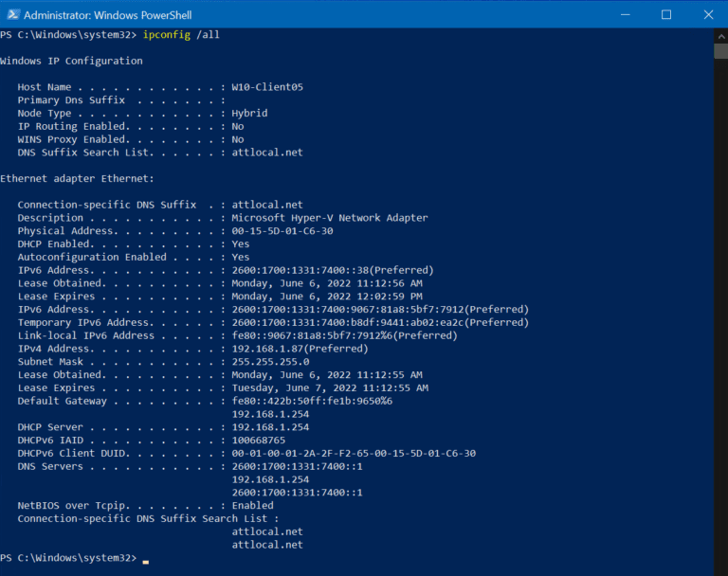Click 'Ethernet adapter Ethernet:' heading
728x576 pixels.
77,179
